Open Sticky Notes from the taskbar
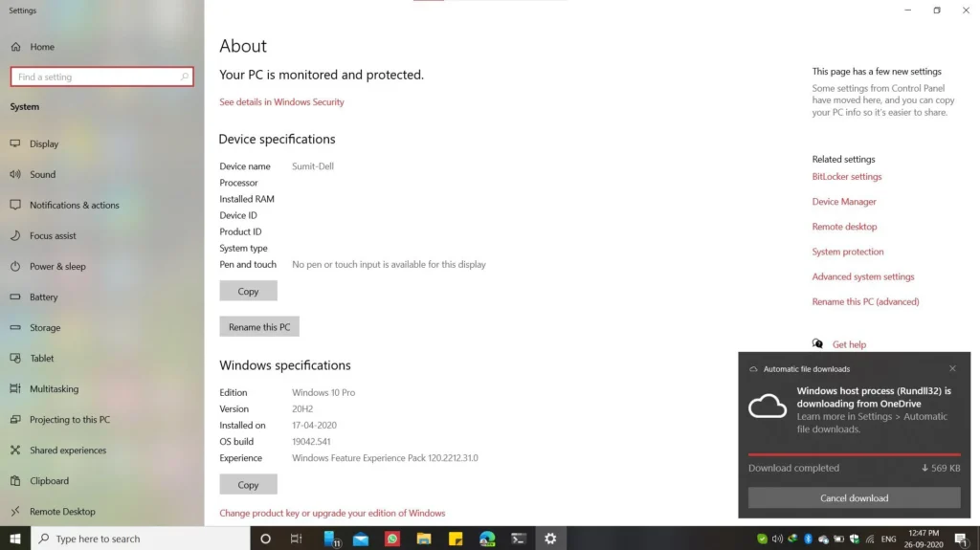The height and width of the screenshot is (550, 980). click(456, 539)
